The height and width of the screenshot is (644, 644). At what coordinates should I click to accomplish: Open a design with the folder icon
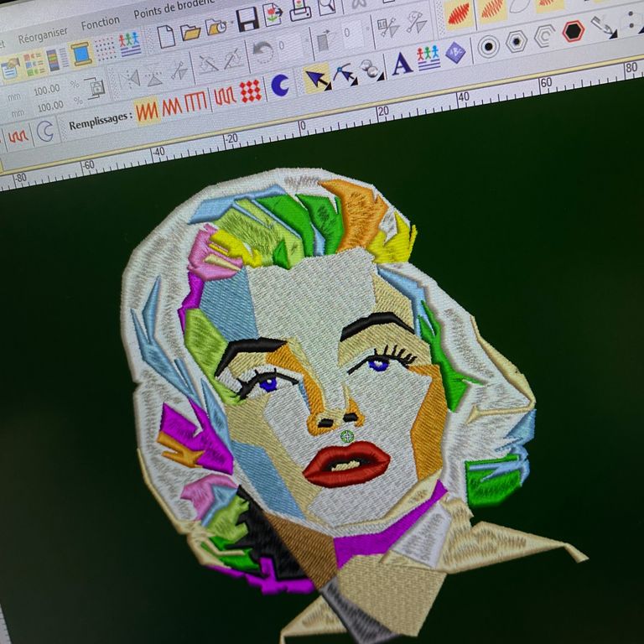(x=190, y=31)
